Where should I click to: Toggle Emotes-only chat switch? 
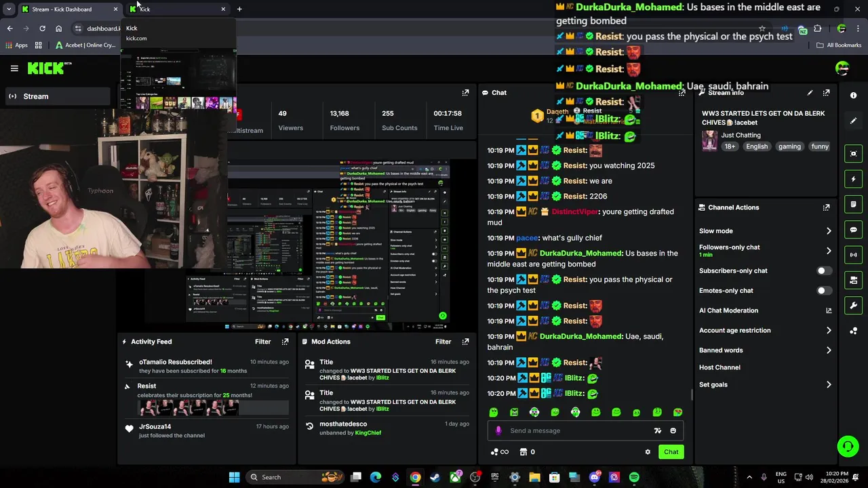[x=824, y=291]
